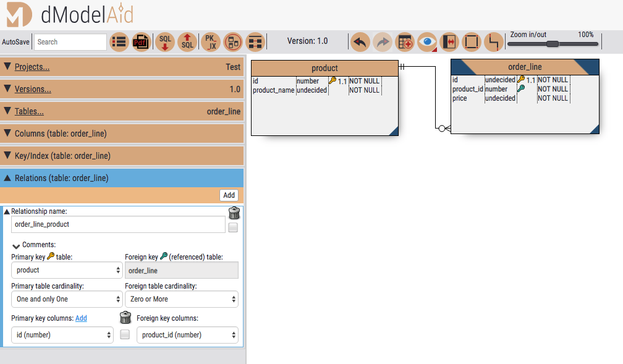Click the eye view options icon

coord(427,42)
